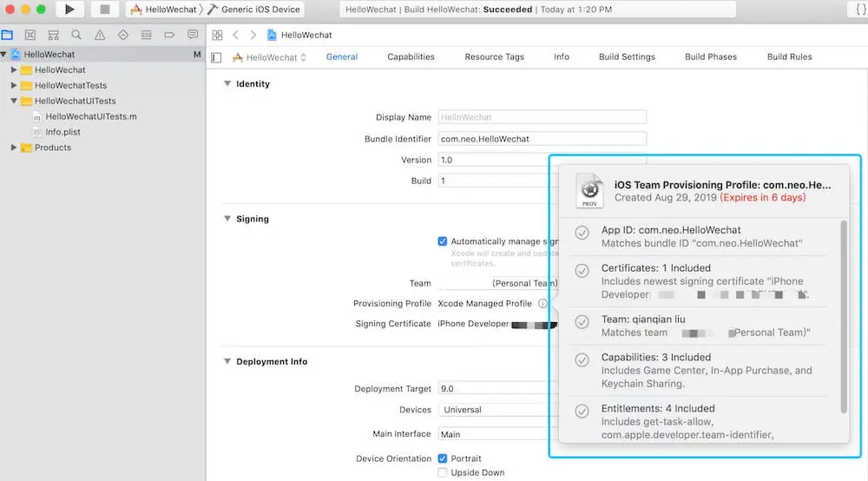Switch to the Info tab
868x481 pixels.
(562, 56)
